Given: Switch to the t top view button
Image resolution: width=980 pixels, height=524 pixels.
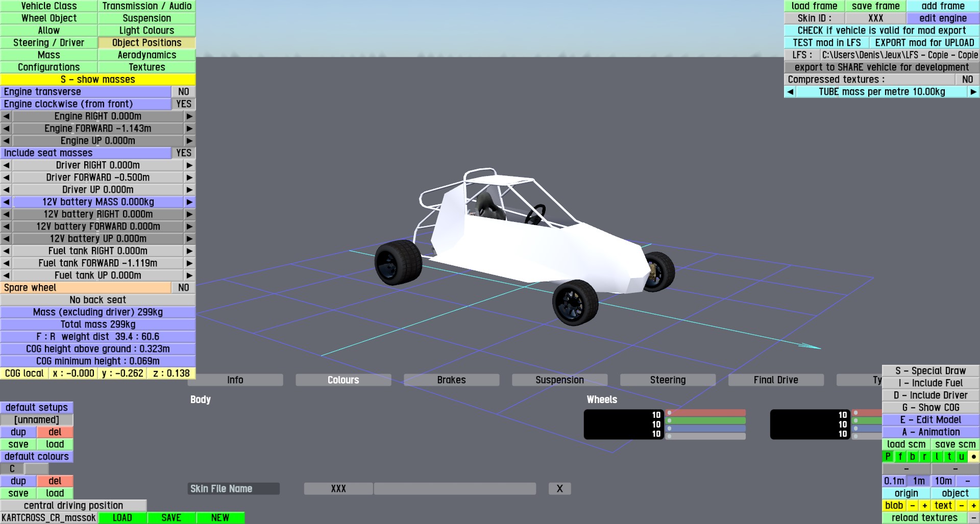Looking at the screenshot, I should click(949, 457).
